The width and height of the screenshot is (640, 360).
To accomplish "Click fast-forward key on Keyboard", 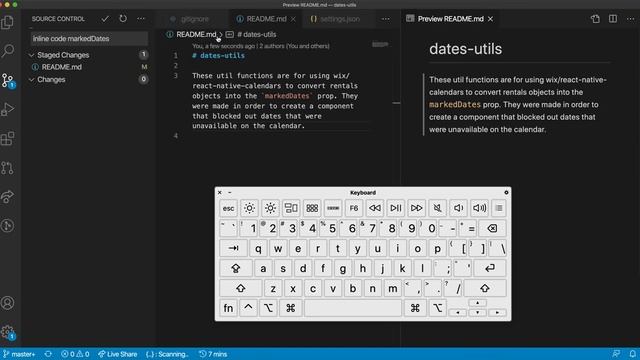I will tap(416, 208).
